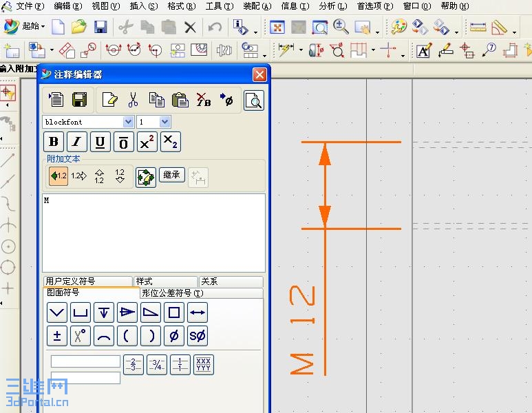
Task: Open the blockfont font dropdown
Action: (128, 122)
